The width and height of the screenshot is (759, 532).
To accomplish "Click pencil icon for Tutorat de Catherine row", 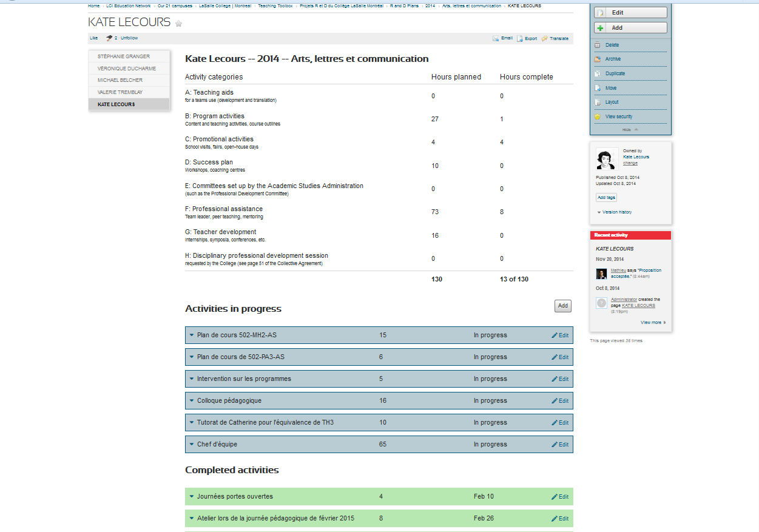I will pos(555,423).
